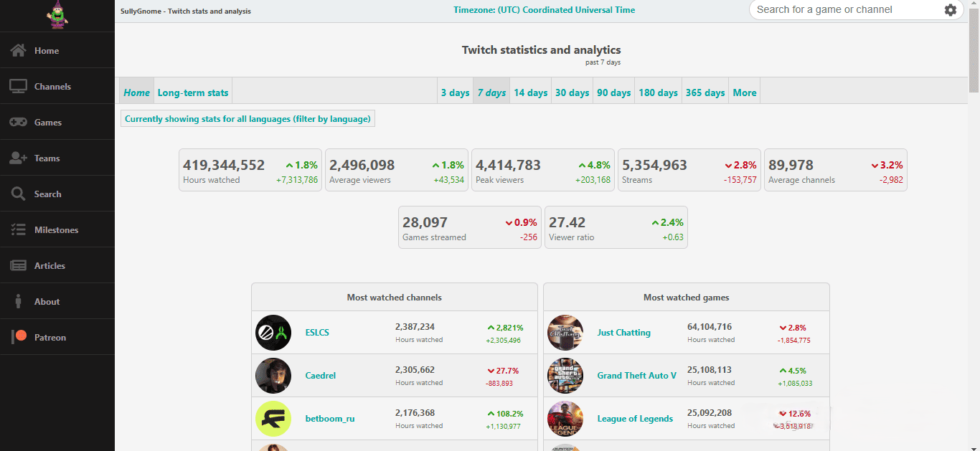This screenshot has height=451, width=980.
Task: Click the Most watched games header
Action: [x=687, y=297]
